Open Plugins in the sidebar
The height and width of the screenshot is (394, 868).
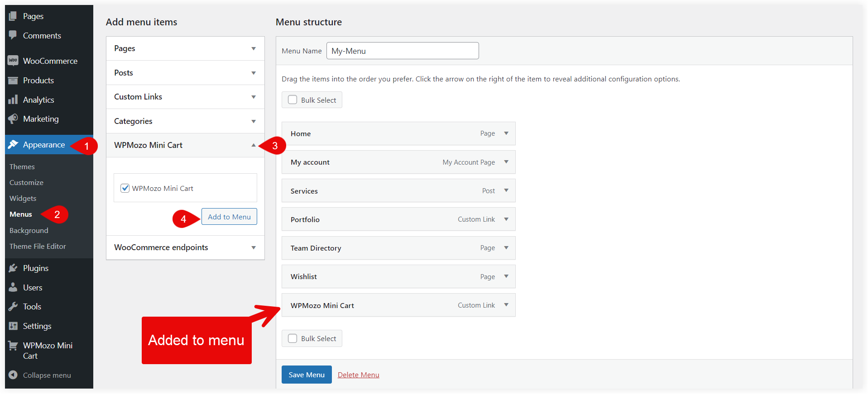coord(36,268)
